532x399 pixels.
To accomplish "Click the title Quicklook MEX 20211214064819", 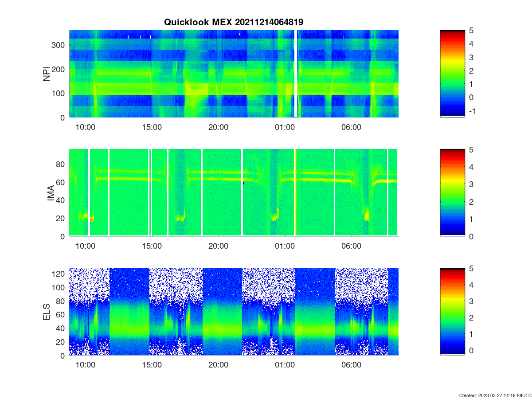I will pos(234,22).
